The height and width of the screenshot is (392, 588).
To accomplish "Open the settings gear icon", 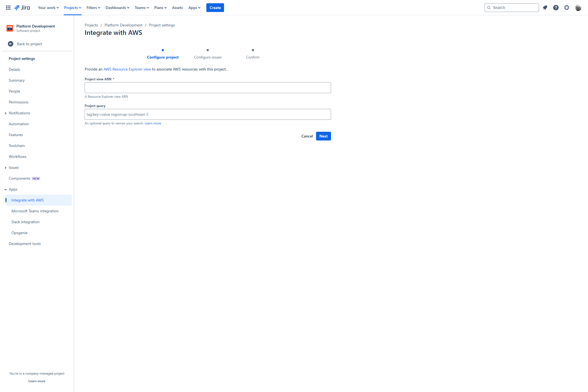I will pos(567,8).
